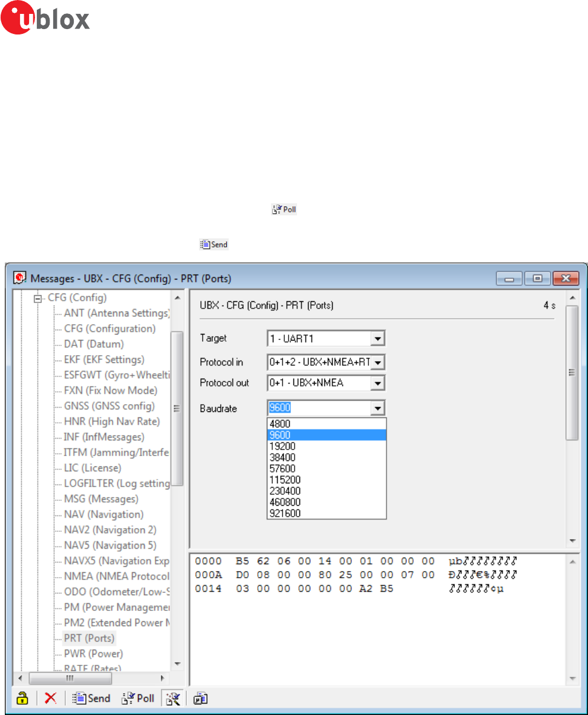Select NAVX5 (Navigation Expert) tree item
This screenshot has height=715, width=588.
coord(117,561)
